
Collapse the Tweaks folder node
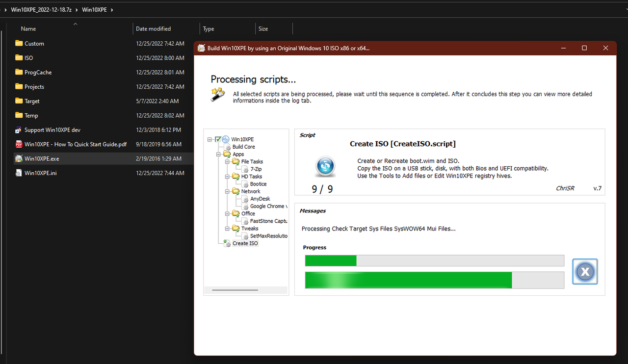pyautogui.click(x=228, y=229)
